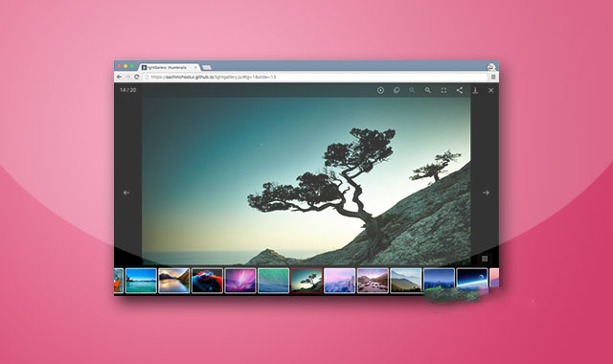Click the sachinchoolur.github.io address bar
Screen dimensions: 613x364
click(315, 77)
